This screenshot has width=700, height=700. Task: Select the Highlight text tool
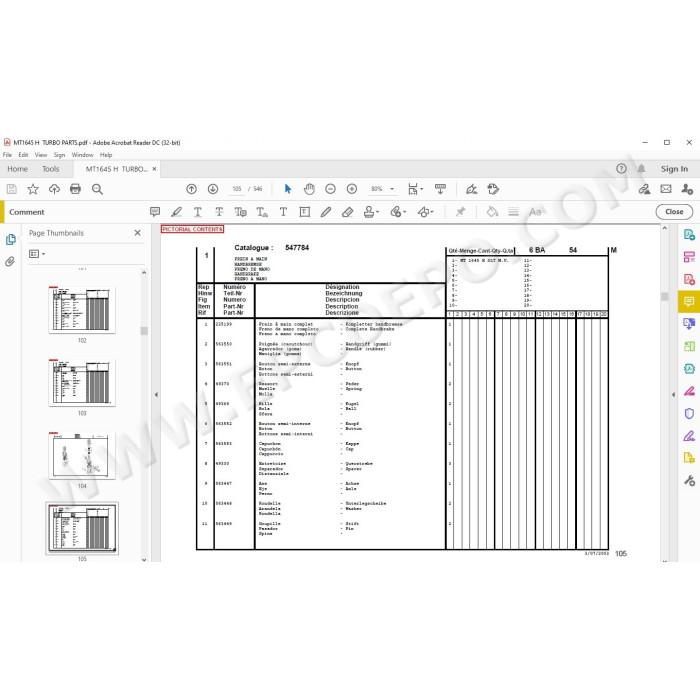[176, 212]
